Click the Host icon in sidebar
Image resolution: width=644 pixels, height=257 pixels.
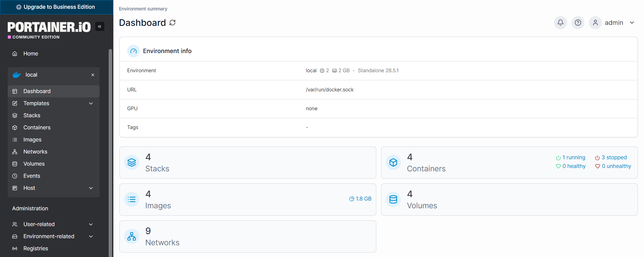pyautogui.click(x=15, y=188)
